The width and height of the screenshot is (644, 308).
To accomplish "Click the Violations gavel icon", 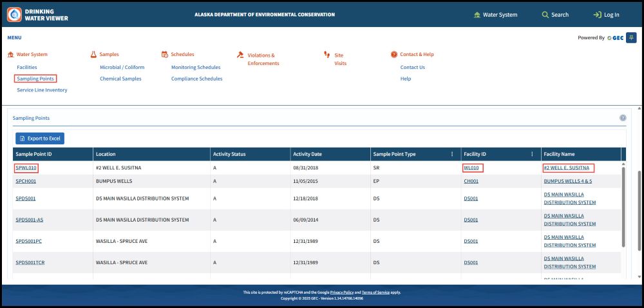I will [240, 55].
